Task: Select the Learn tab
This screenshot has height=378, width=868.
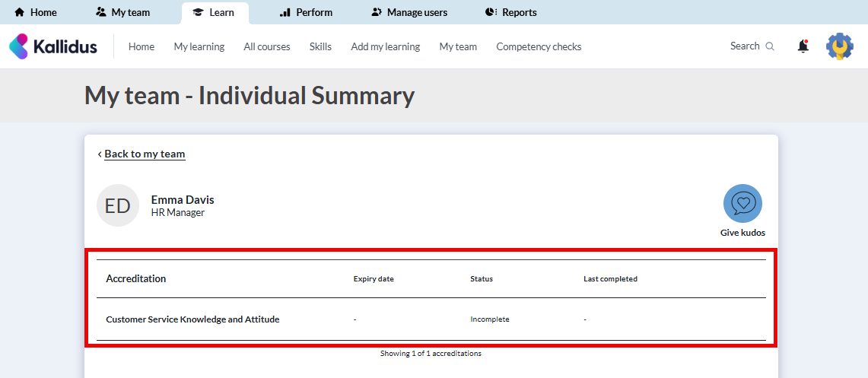Action: point(214,12)
